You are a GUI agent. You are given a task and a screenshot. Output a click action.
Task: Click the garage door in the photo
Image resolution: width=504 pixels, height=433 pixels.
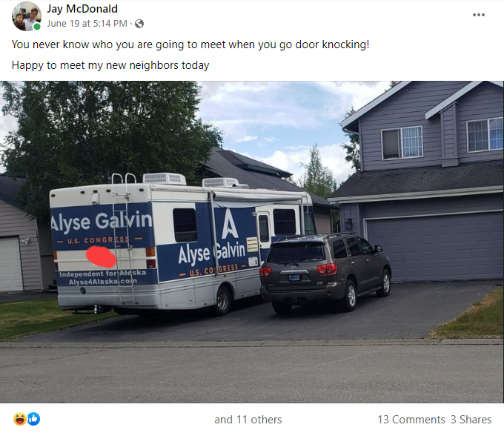pos(434,248)
